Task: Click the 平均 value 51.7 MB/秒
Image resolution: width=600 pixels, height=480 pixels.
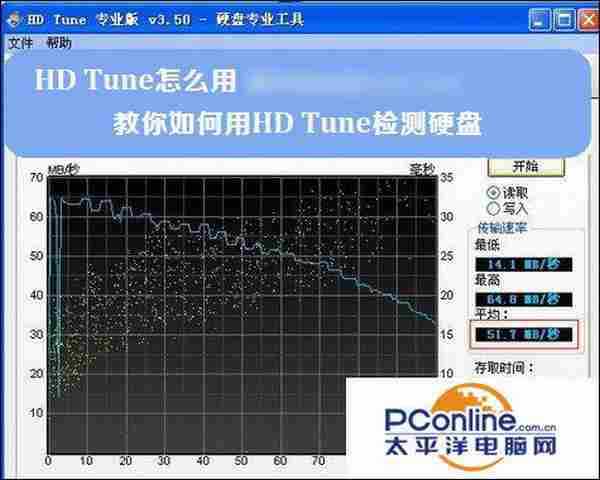Action: pyautogui.click(x=523, y=335)
